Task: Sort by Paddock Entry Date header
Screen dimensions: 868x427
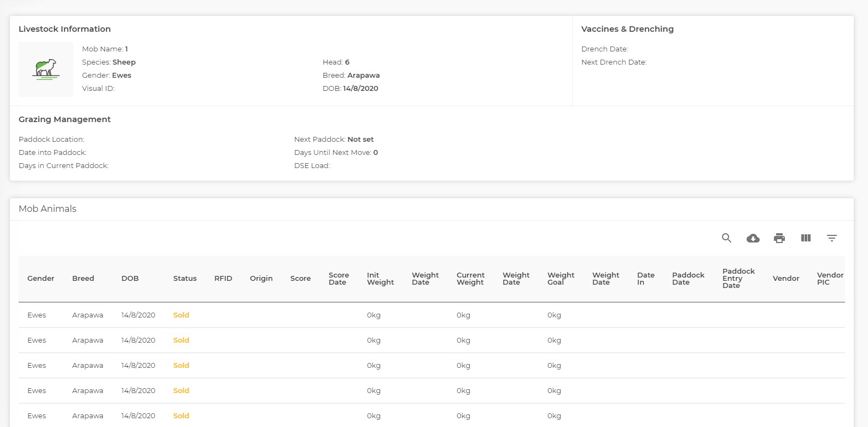Action: click(x=738, y=279)
